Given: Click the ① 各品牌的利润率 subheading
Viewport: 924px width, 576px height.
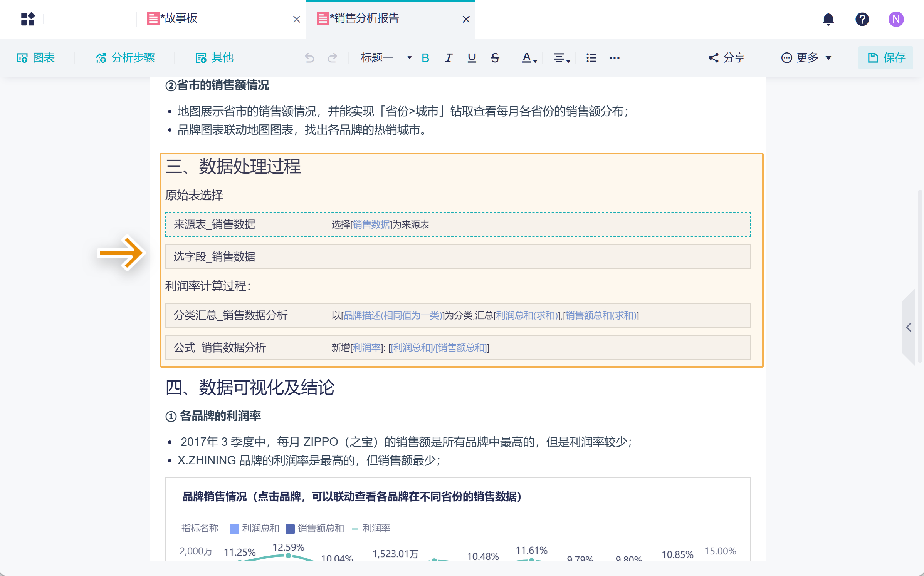Looking at the screenshot, I should (x=213, y=416).
